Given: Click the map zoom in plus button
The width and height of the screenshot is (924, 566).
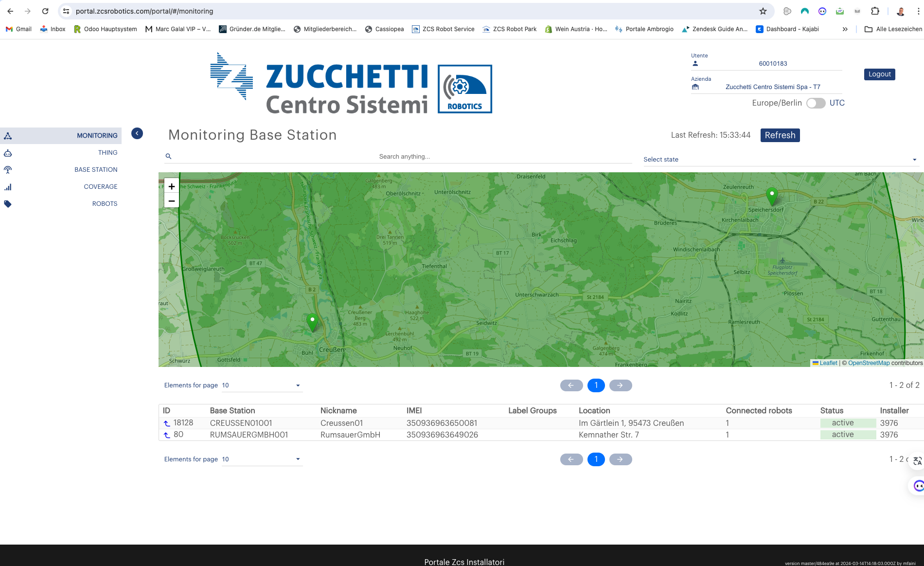Looking at the screenshot, I should (x=172, y=186).
